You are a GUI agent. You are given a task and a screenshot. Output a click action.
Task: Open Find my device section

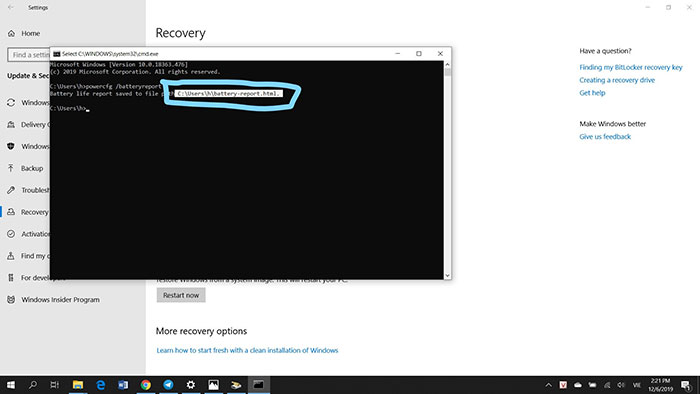point(28,256)
